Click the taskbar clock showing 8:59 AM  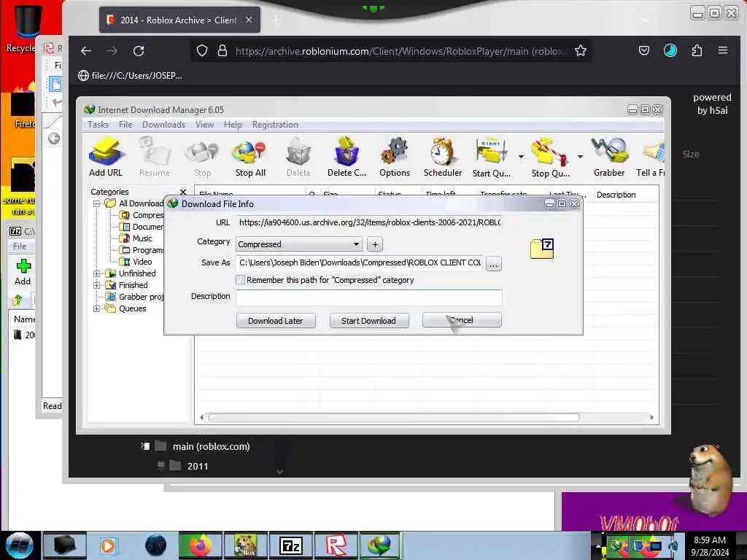710,545
